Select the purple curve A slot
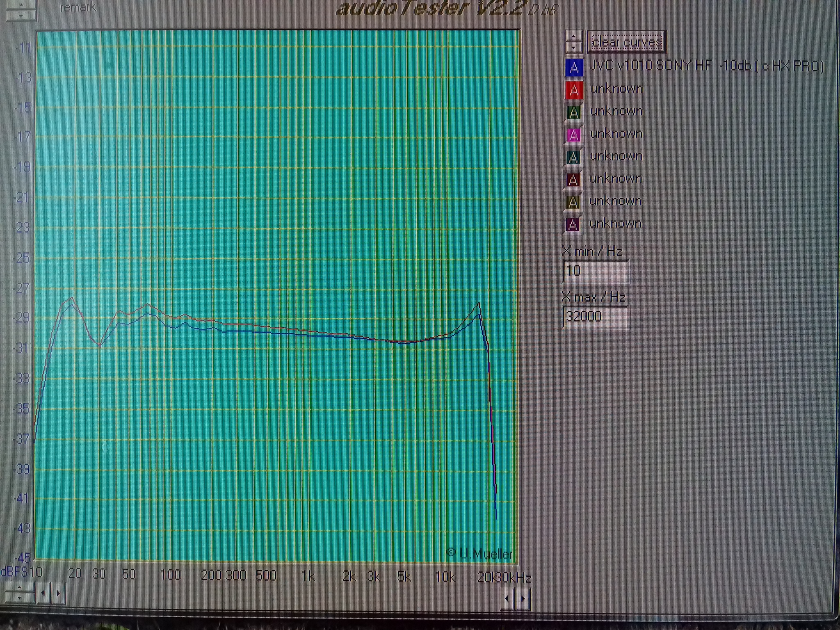840x630 pixels. (x=572, y=225)
